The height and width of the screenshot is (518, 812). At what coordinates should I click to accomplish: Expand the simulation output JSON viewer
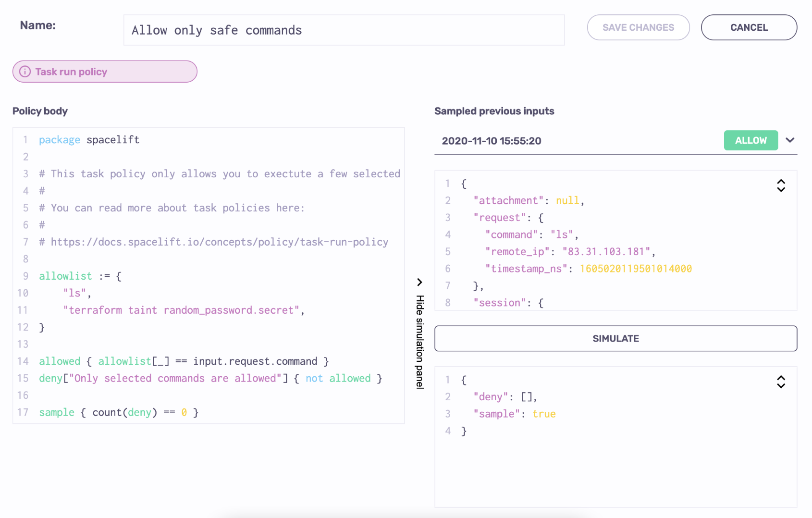click(x=781, y=382)
